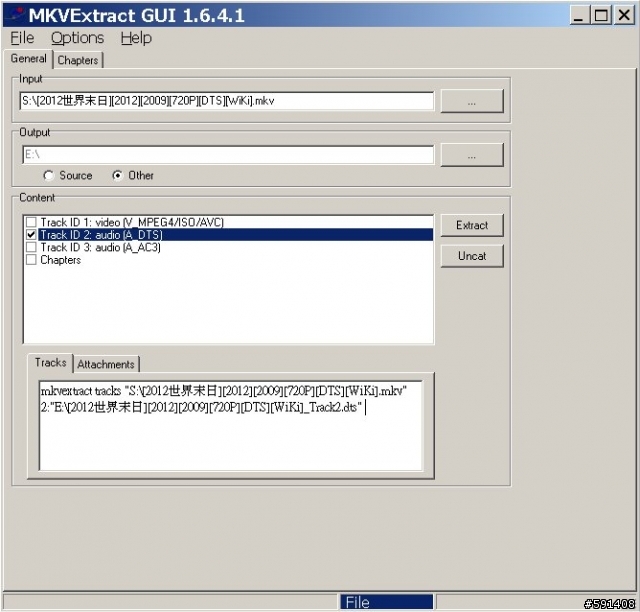Select the Other output radio button
This screenshot has height=612, width=640.
[118, 176]
